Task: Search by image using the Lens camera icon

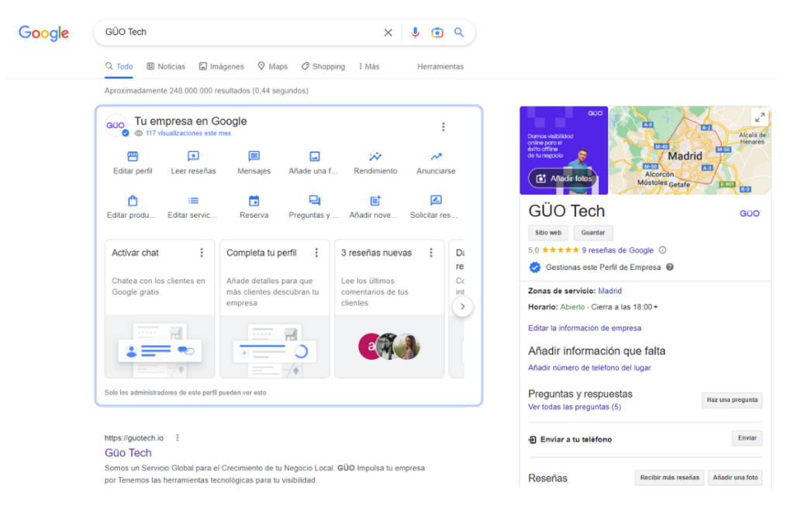Action: click(x=437, y=32)
